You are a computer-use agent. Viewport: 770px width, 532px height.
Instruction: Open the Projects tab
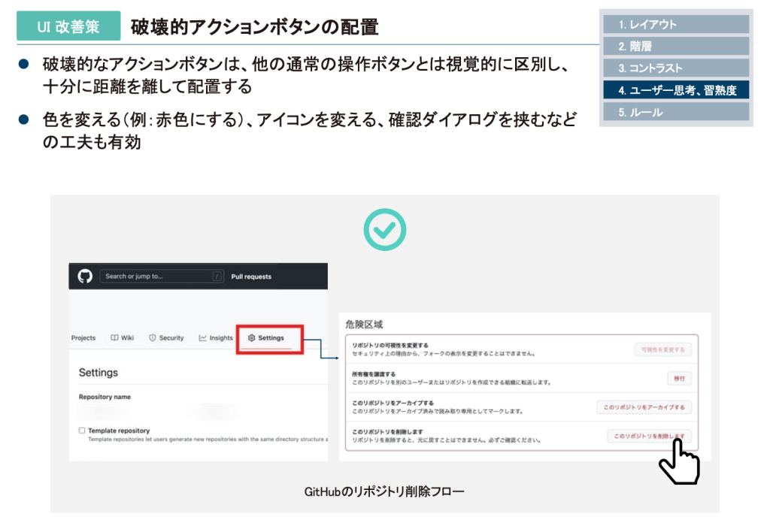83,338
